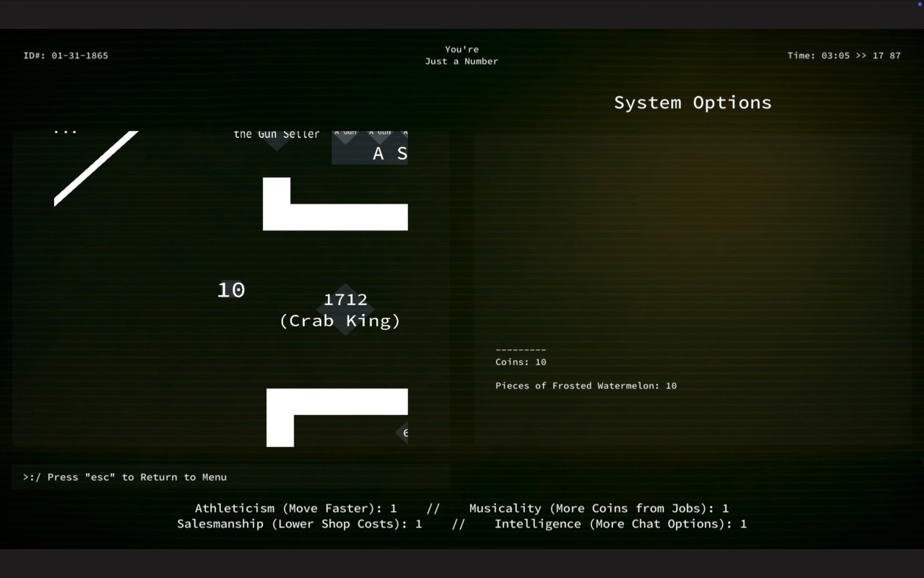Click the 'Time: 03:05 >> 17 87' readout
The width and height of the screenshot is (924, 578).
click(844, 55)
